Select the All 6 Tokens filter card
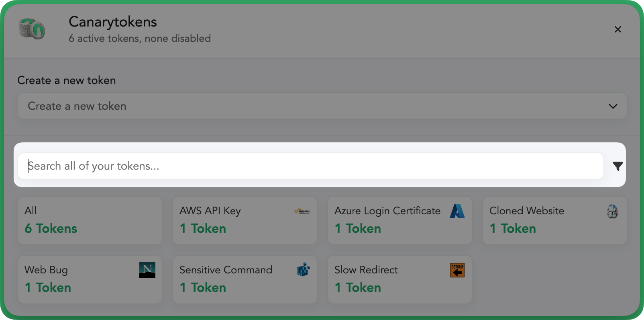644x320 pixels. click(90, 220)
